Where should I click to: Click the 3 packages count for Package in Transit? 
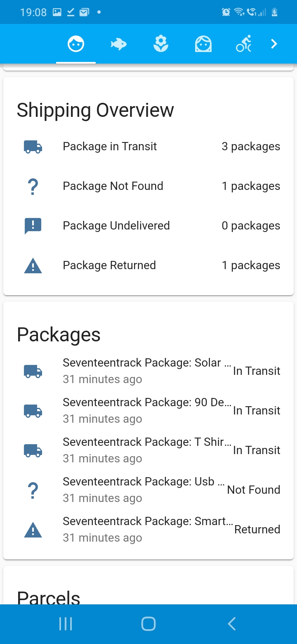(251, 147)
